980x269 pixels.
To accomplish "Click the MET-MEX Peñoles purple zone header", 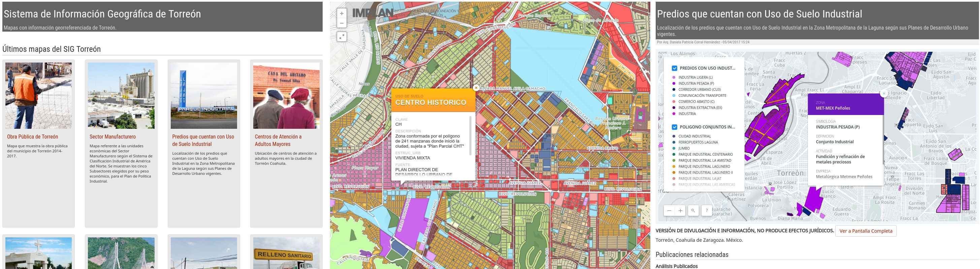I will (x=846, y=104).
